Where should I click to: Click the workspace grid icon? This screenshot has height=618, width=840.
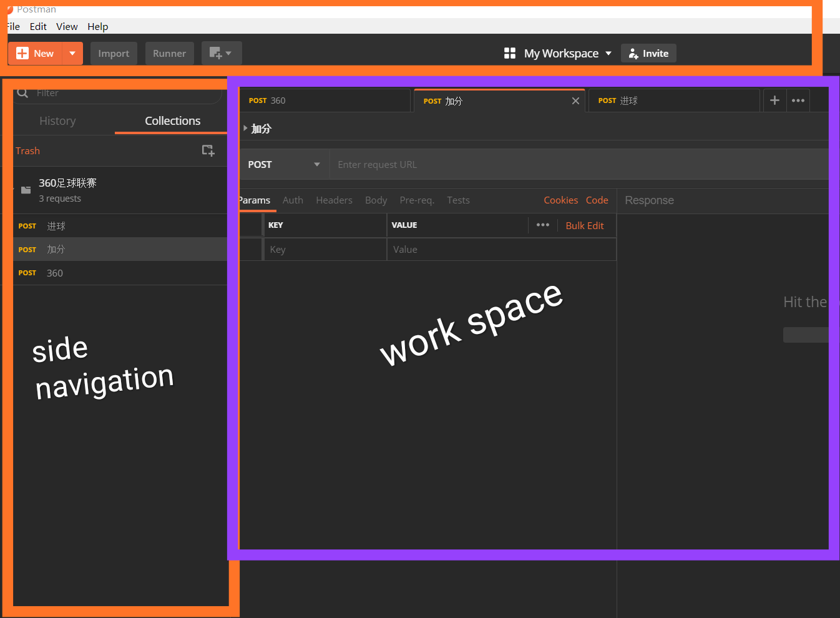(510, 54)
